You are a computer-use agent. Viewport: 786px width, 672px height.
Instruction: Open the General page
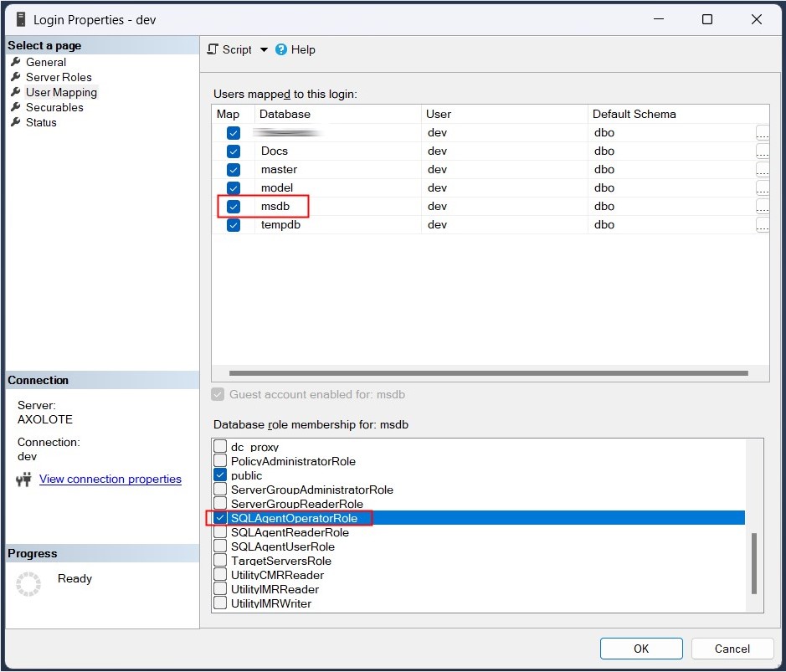pos(45,62)
